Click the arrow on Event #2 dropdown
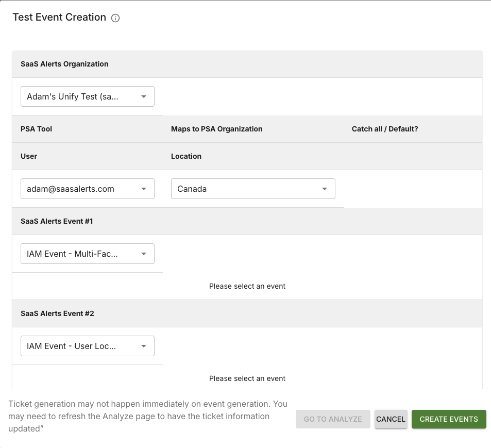The width and height of the screenshot is (491, 448). (x=144, y=346)
